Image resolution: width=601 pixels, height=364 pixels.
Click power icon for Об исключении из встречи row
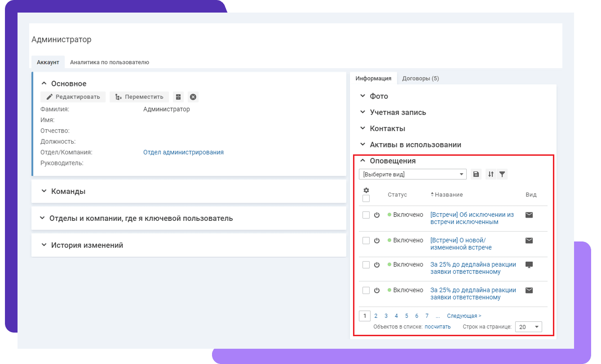[x=377, y=215]
